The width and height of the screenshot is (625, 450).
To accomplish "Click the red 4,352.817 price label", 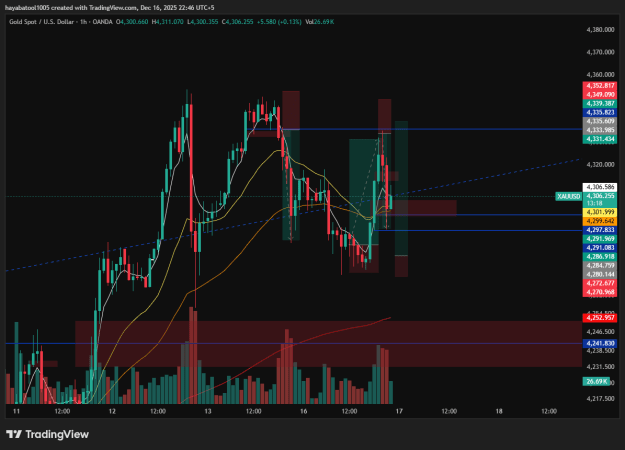I will coord(600,86).
